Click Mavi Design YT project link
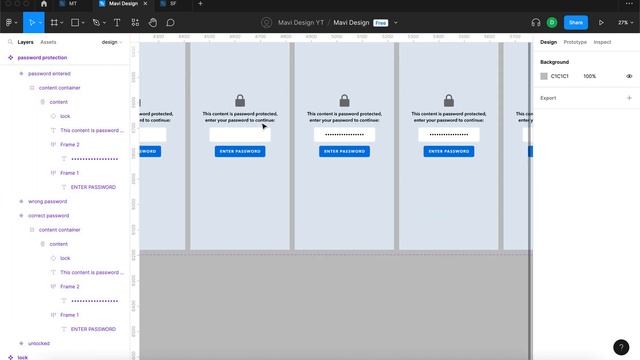 tap(301, 23)
